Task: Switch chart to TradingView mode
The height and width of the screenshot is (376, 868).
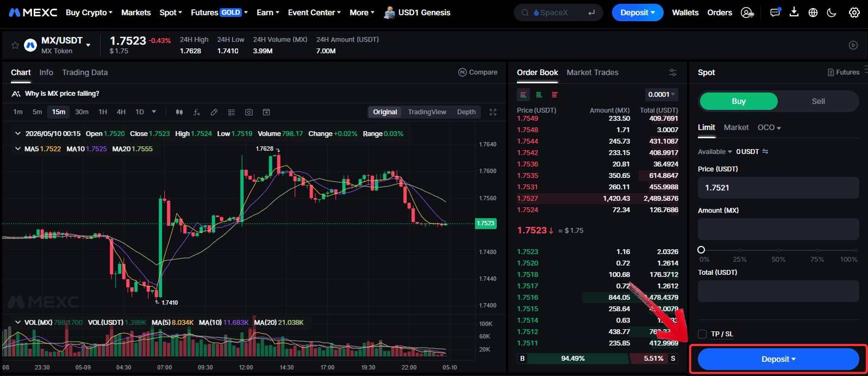Action: tap(427, 112)
